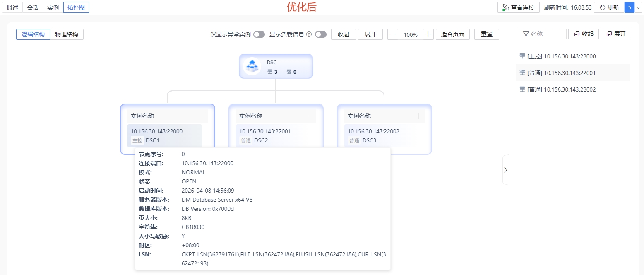Click the server icon for [普通] 10.156.30.143:22002
Image resolution: width=644 pixels, height=275 pixels.
522,89
